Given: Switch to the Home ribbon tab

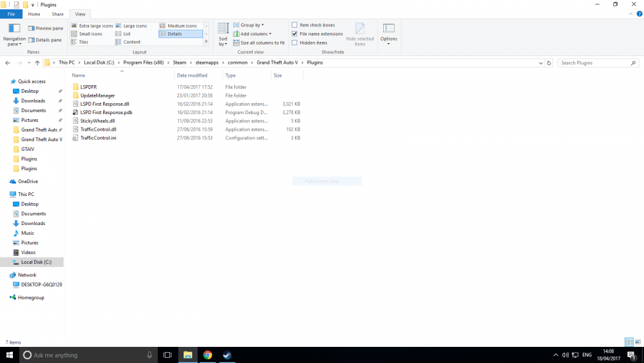Looking at the screenshot, I should coord(34,14).
